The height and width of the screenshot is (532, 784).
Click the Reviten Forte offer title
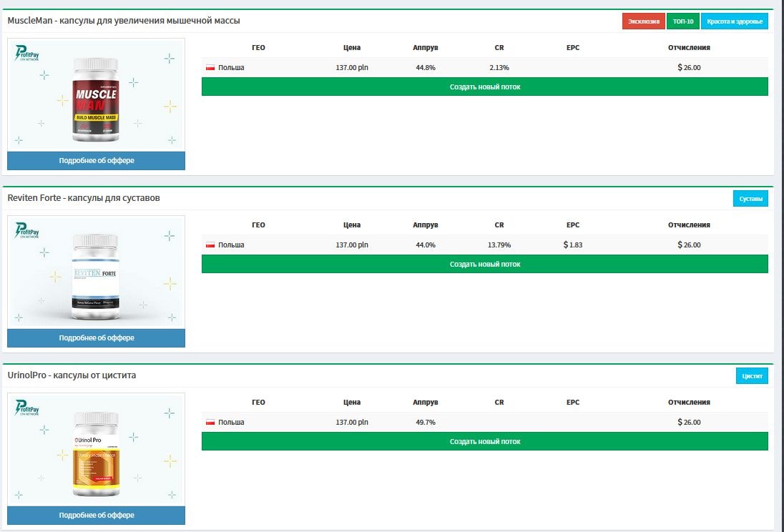pyautogui.click(x=84, y=198)
